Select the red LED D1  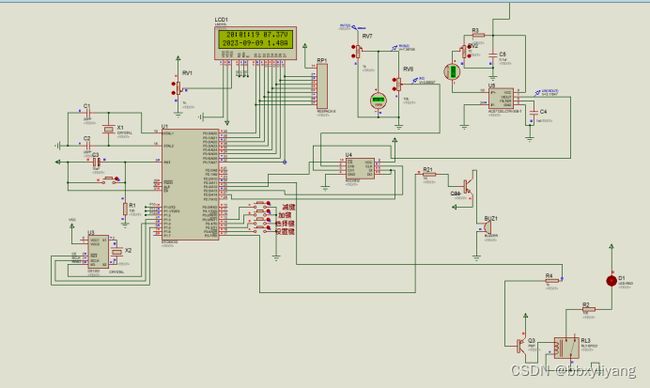611,281
